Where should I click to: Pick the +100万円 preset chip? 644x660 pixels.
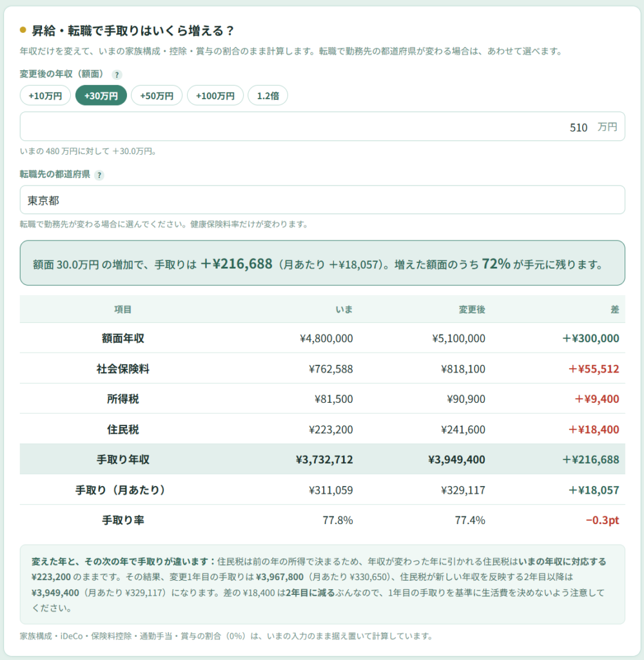pos(215,95)
